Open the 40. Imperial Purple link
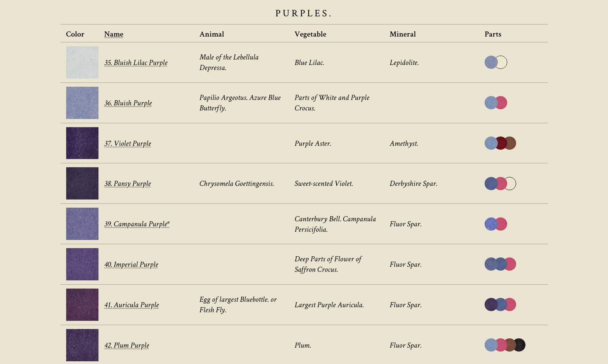 (x=131, y=264)
